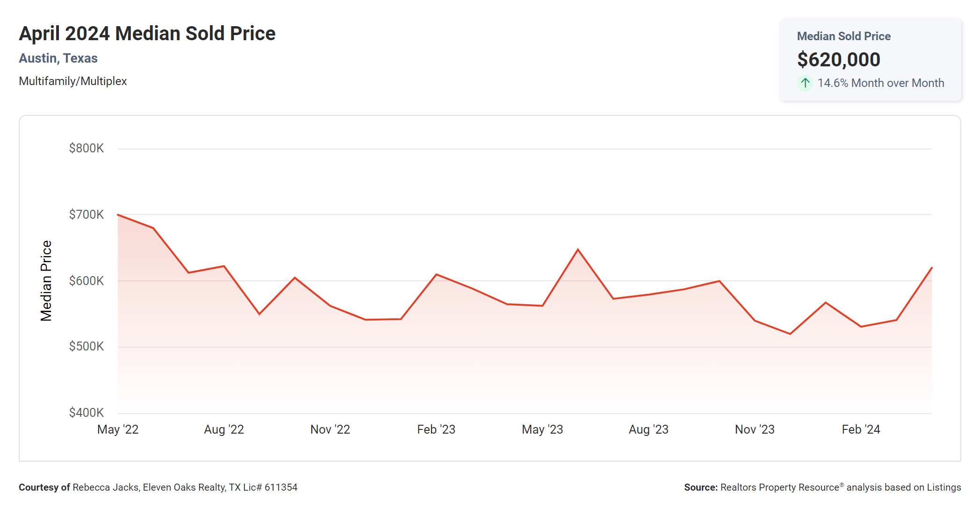
Task: Click the $700K y-axis label
Action: pyautogui.click(x=86, y=214)
